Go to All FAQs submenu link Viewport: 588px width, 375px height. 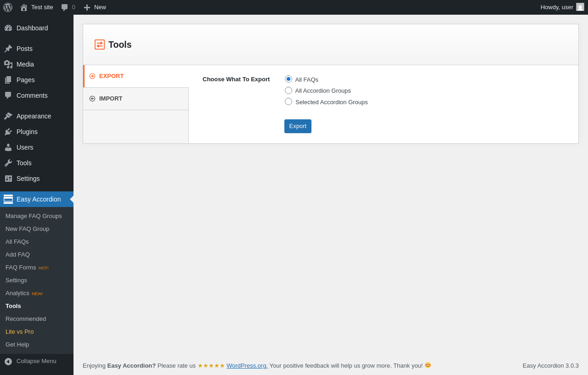[17, 242]
